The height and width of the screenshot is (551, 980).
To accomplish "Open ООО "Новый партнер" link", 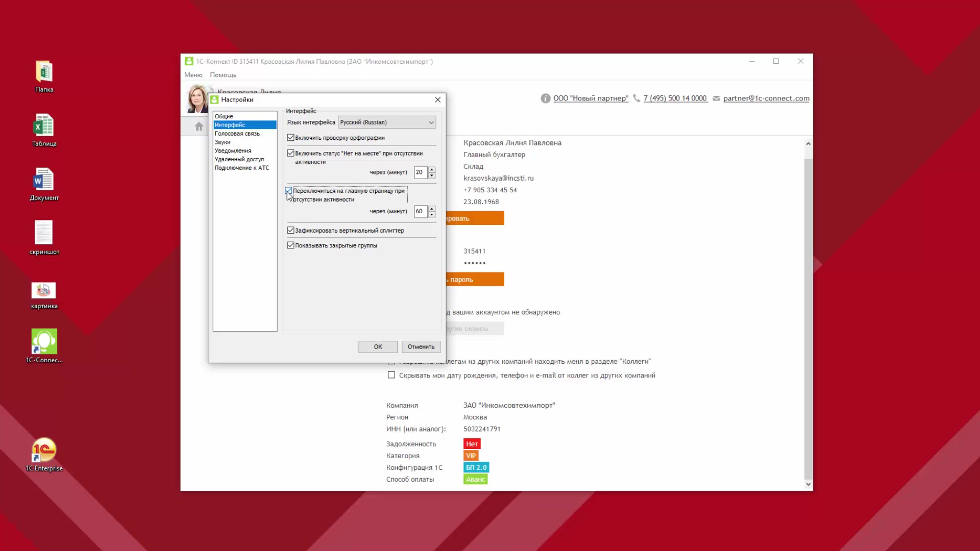I will click(x=591, y=98).
